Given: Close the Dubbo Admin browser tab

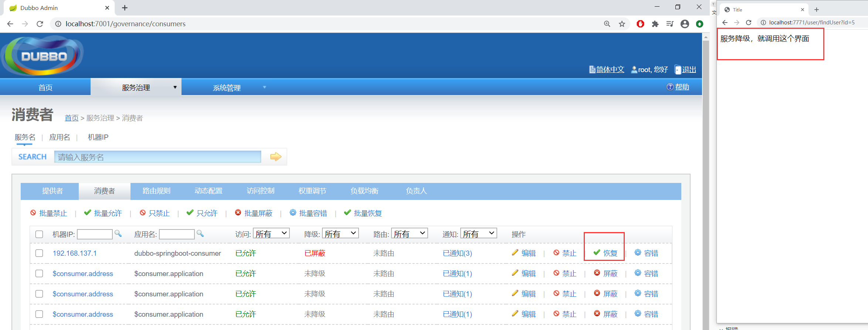Looking at the screenshot, I should 107,8.
